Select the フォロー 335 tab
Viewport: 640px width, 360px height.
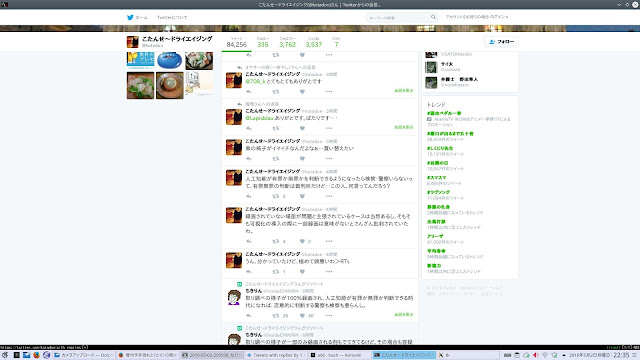[263, 42]
